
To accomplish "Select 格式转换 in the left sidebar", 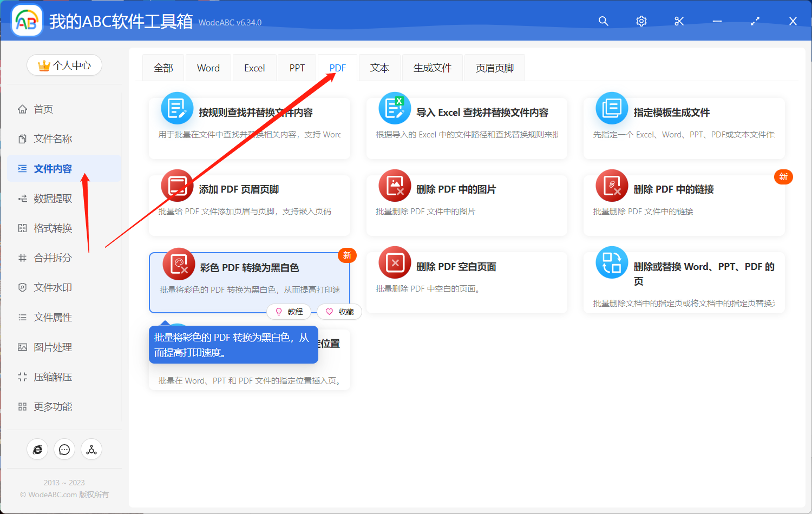I will tap(52, 228).
